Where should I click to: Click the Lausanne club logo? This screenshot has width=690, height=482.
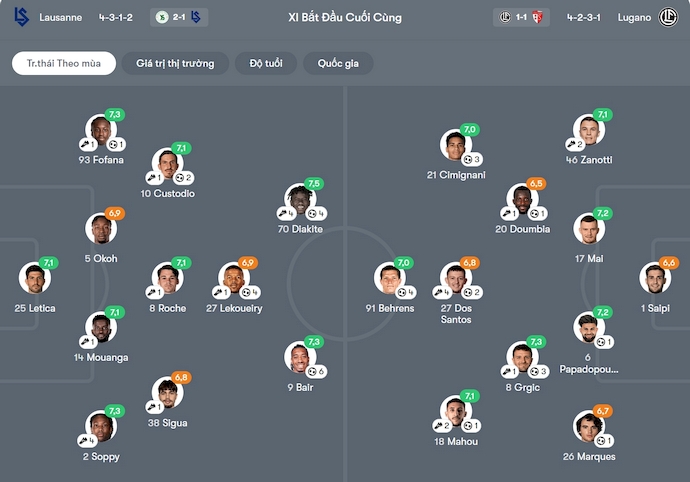(x=21, y=17)
